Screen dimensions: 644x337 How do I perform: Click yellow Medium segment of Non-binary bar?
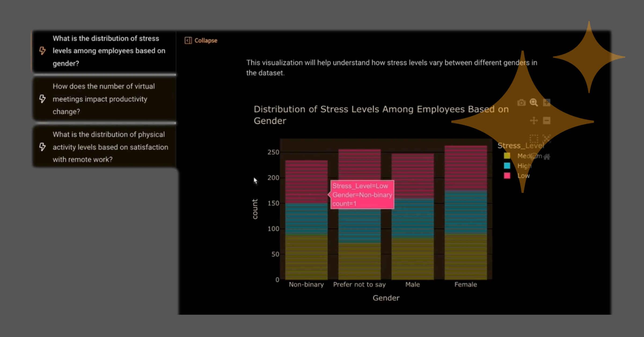[x=306, y=257]
